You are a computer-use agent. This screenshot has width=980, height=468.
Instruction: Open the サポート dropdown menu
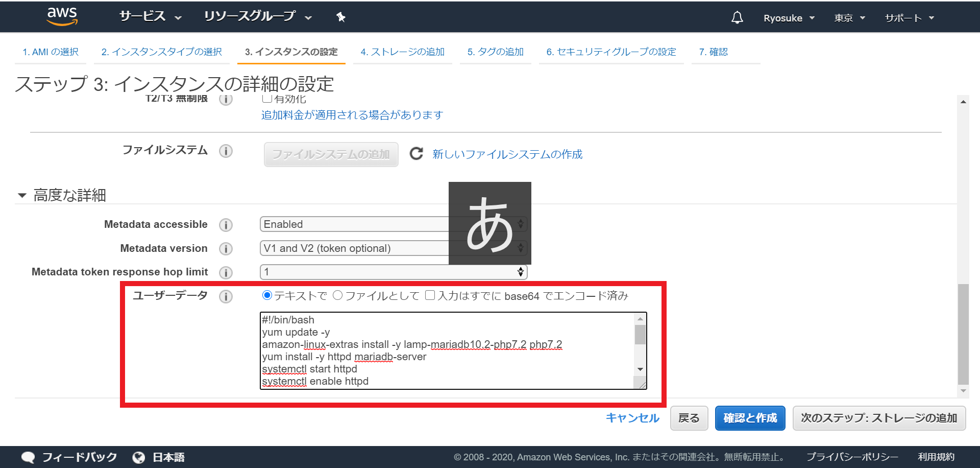910,18
